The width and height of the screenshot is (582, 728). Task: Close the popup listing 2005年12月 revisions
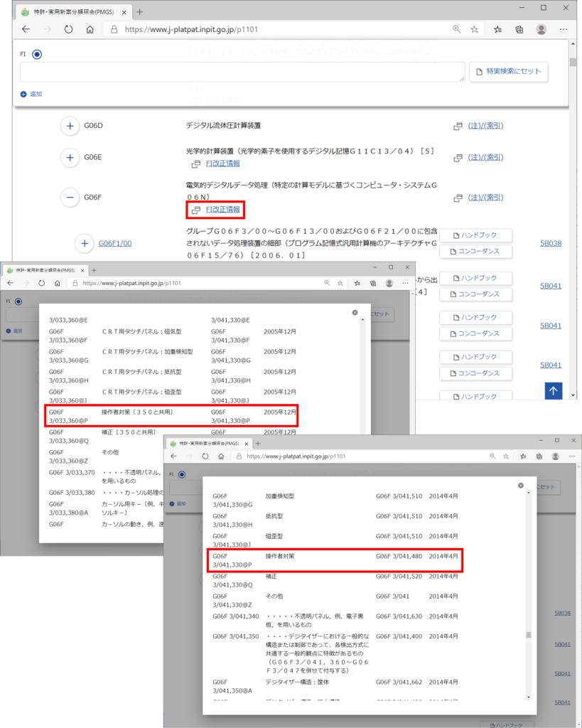[x=355, y=312]
